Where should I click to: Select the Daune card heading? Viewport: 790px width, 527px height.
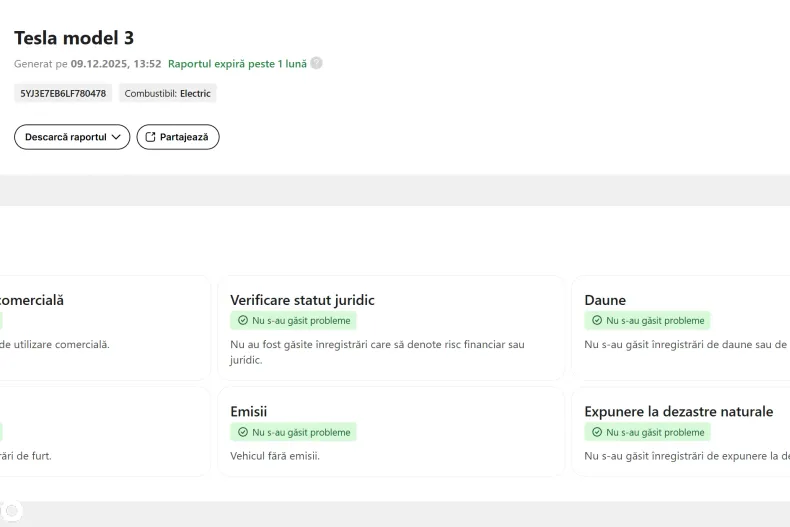point(605,300)
